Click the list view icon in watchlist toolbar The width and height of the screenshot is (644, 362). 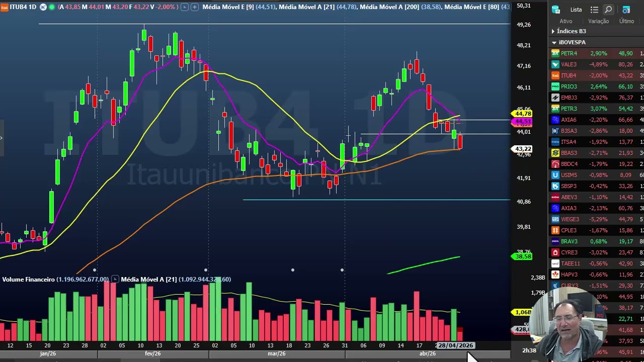594,10
